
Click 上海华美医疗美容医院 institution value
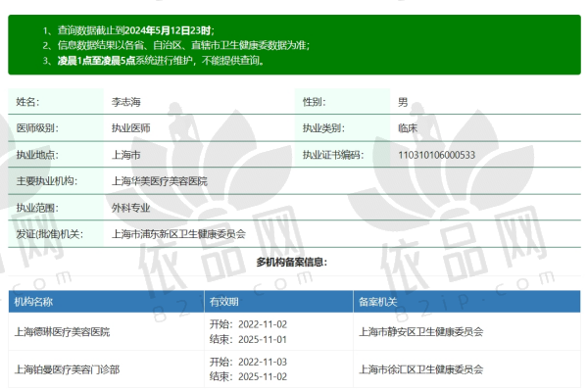point(160,181)
